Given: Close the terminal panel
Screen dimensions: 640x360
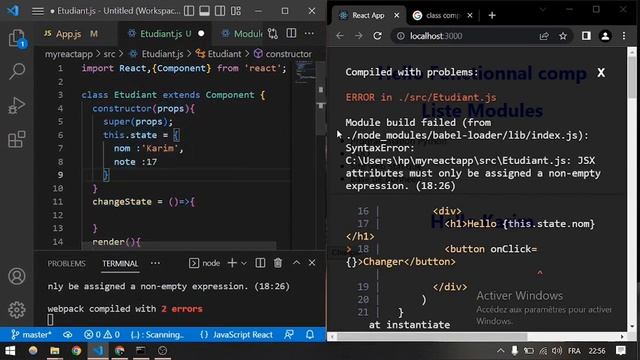Looking at the screenshot, I should pyautogui.click(x=312, y=263).
